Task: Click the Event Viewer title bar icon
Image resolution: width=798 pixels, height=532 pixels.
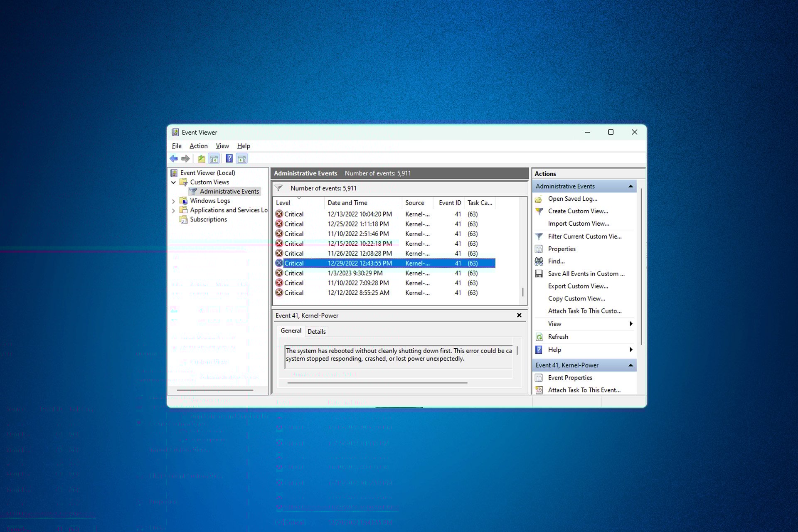Action: [175, 132]
